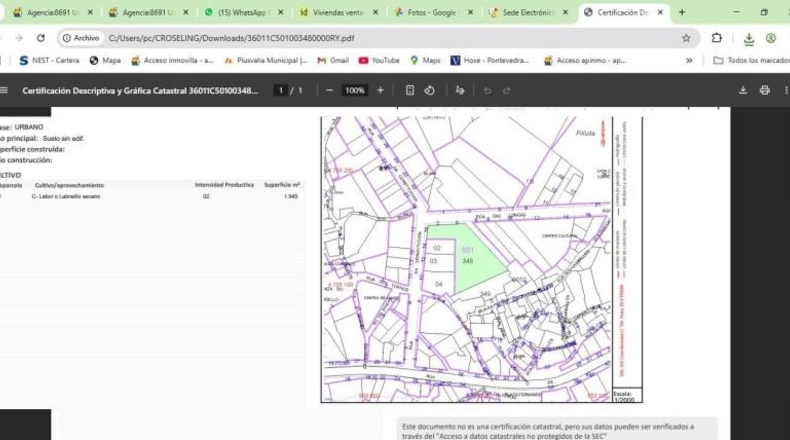Click the 'Cultivo/aprovechamiento' column header
The height and width of the screenshot is (440, 790).
69,185
